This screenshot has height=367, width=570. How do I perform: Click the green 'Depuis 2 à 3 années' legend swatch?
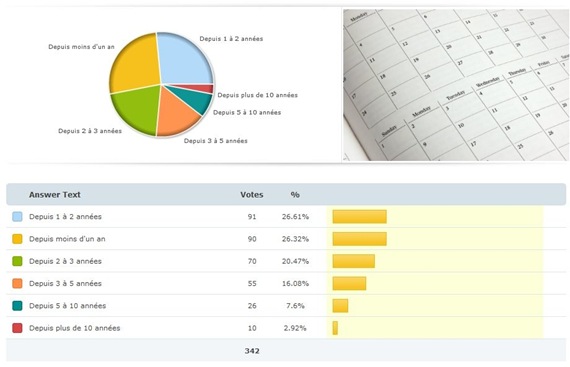pyautogui.click(x=17, y=261)
